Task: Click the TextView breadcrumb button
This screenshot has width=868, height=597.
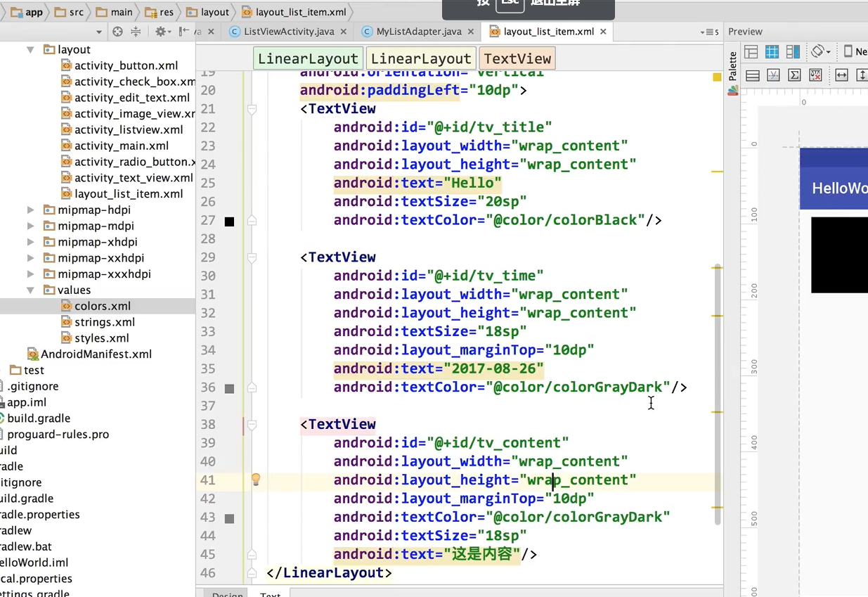Action: [517, 59]
